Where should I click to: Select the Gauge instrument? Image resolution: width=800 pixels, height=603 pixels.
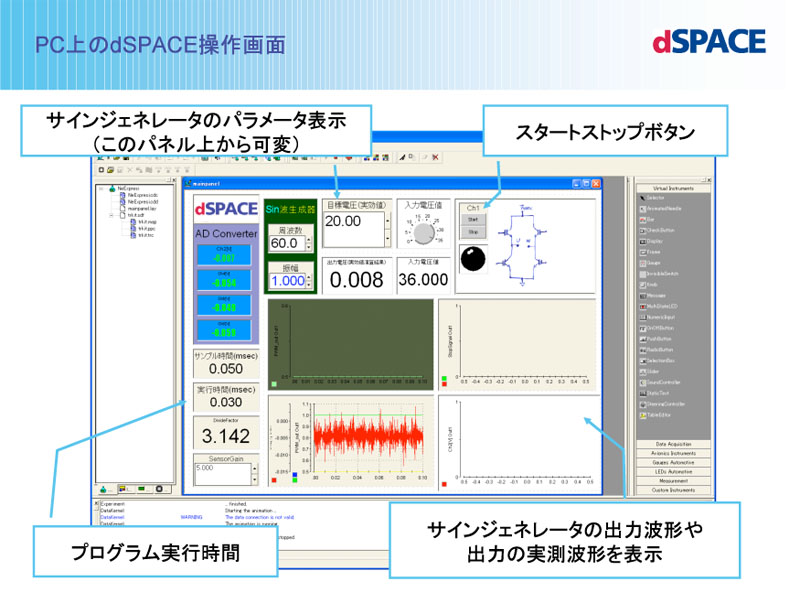click(x=651, y=263)
